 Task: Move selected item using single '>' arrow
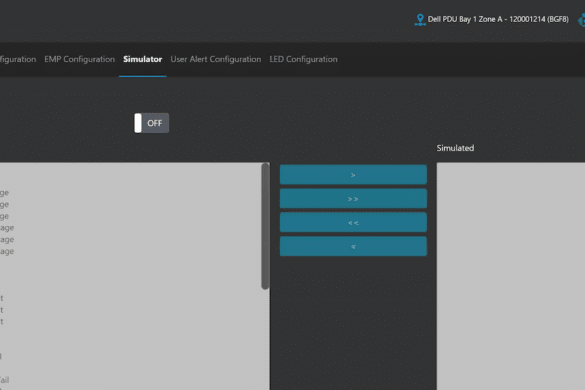[353, 174]
